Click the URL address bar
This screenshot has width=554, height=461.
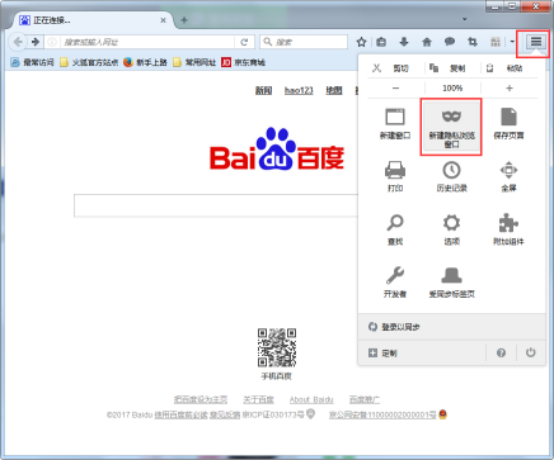147,42
